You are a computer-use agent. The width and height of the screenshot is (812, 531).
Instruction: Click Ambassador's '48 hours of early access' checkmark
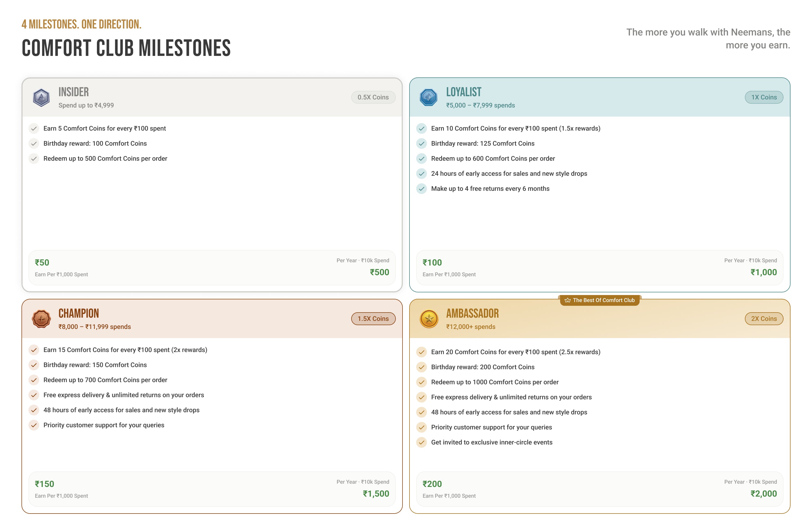(421, 412)
